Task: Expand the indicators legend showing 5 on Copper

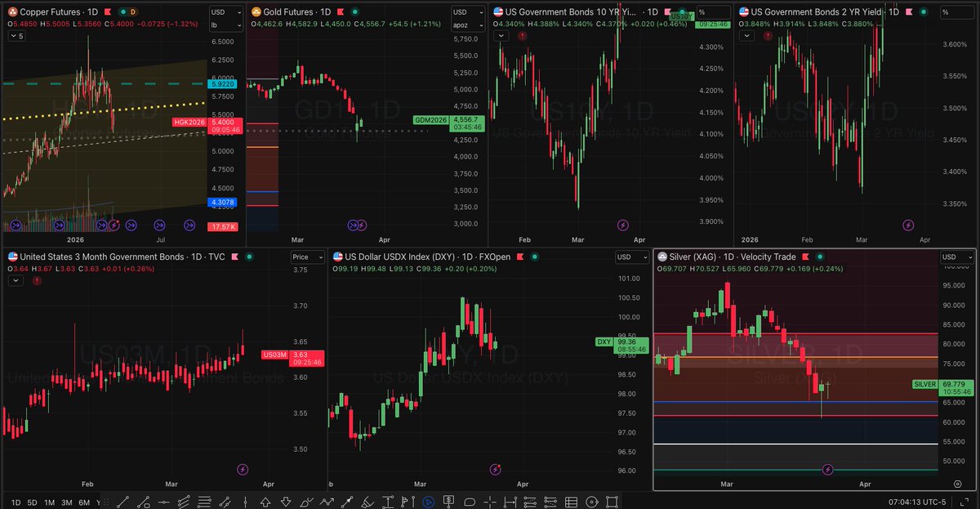Action: [16, 36]
